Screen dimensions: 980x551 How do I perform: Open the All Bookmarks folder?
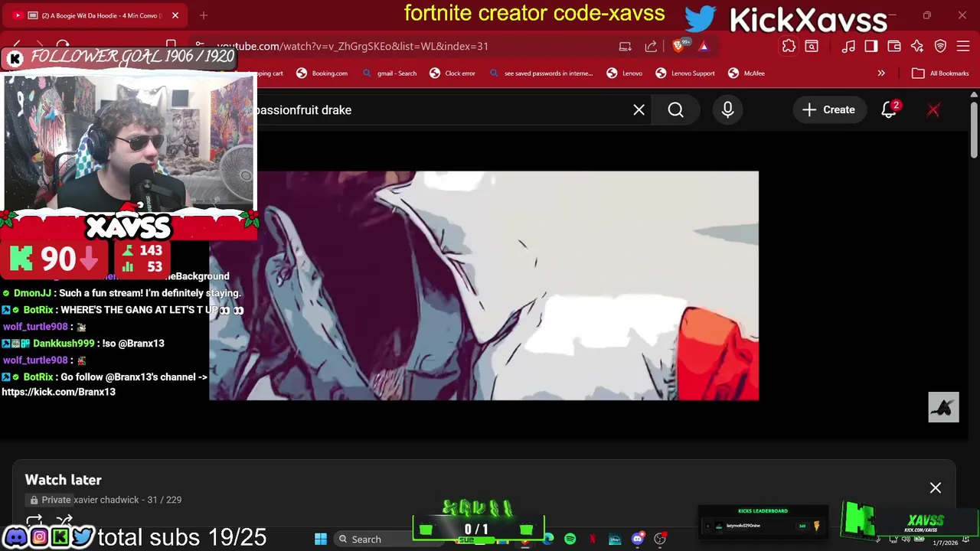(x=941, y=73)
